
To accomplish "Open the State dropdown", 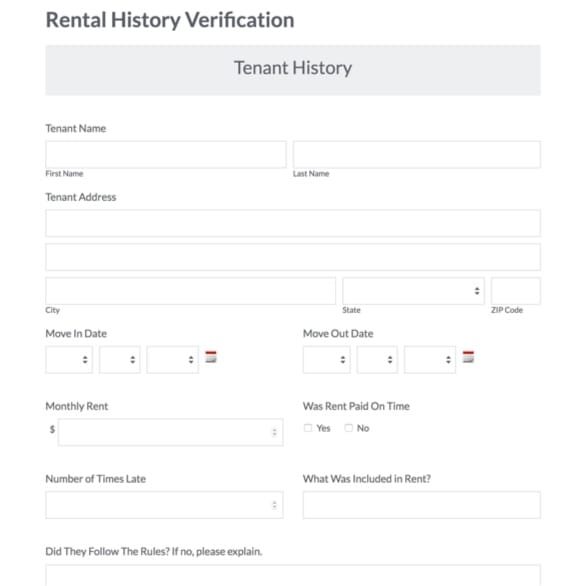I will tap(413, 291).
